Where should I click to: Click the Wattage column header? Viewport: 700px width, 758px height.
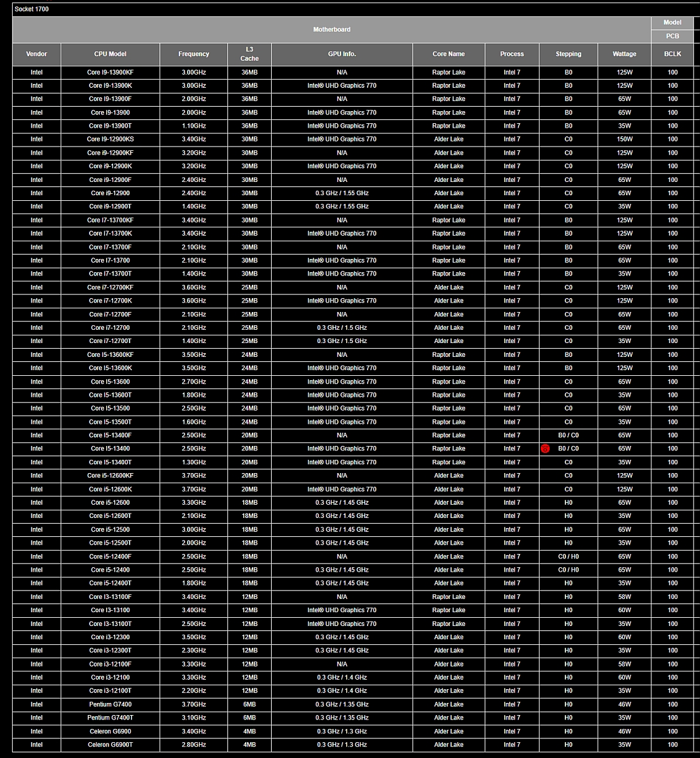(x=624, y=54)
